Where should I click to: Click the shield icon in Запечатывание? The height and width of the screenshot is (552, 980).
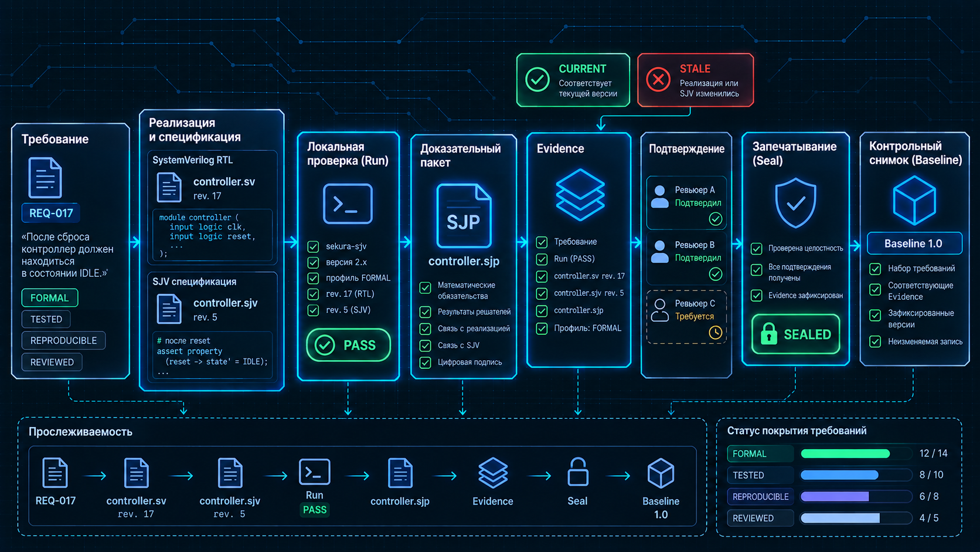795,203
